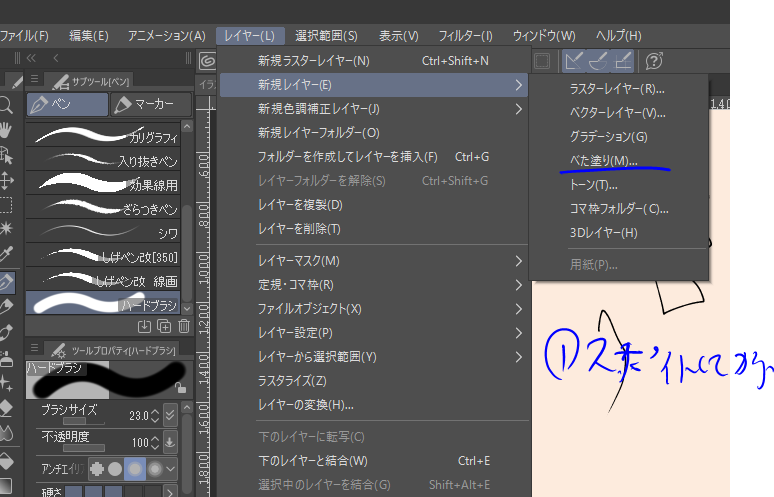Screen dimensions: 774x497
Task: Click the opacity slider
Action: 84,448
